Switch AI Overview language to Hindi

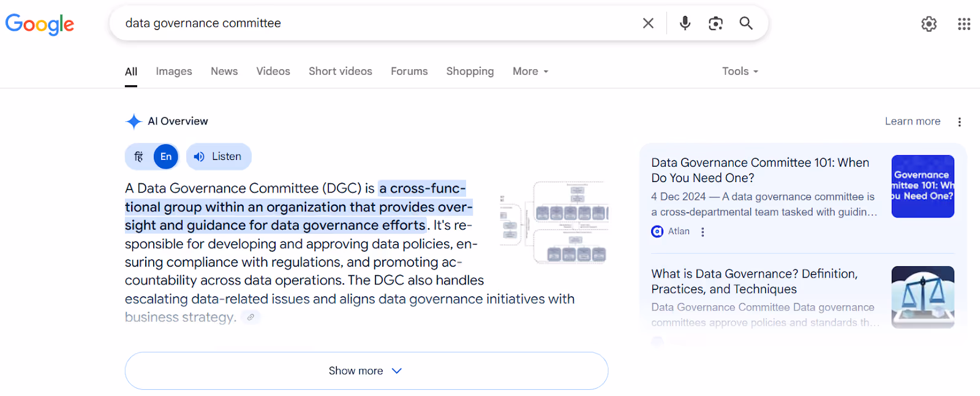click(139, 157)
